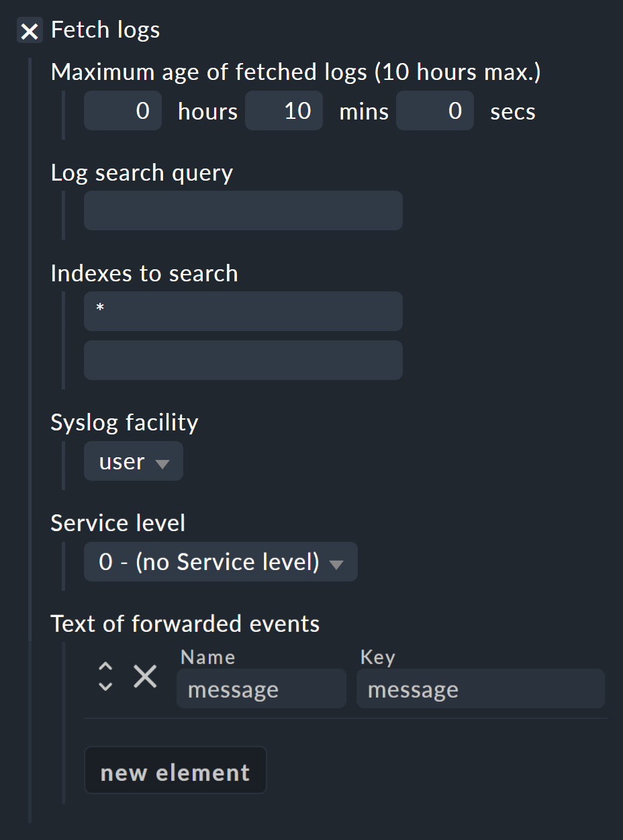Click the down chevron to move message element down
The height and width of the screenshot is (840, 623).
point(105,686)
